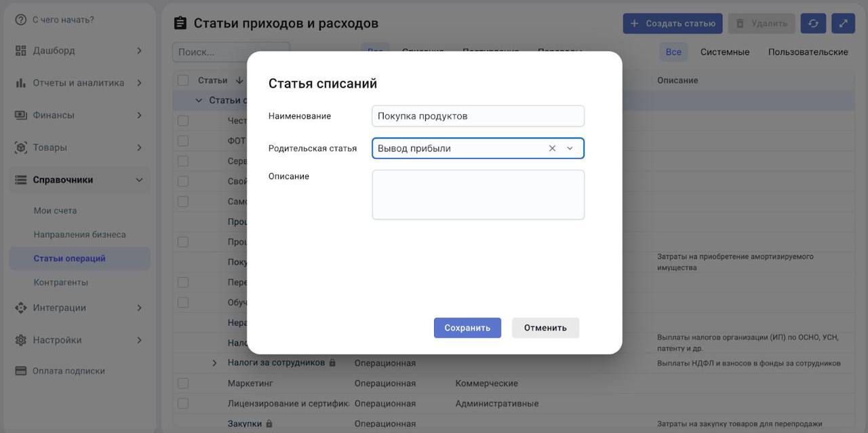The image size is (868, 433).
Task: Click the Сохранить button
Action: click(467, 328)
